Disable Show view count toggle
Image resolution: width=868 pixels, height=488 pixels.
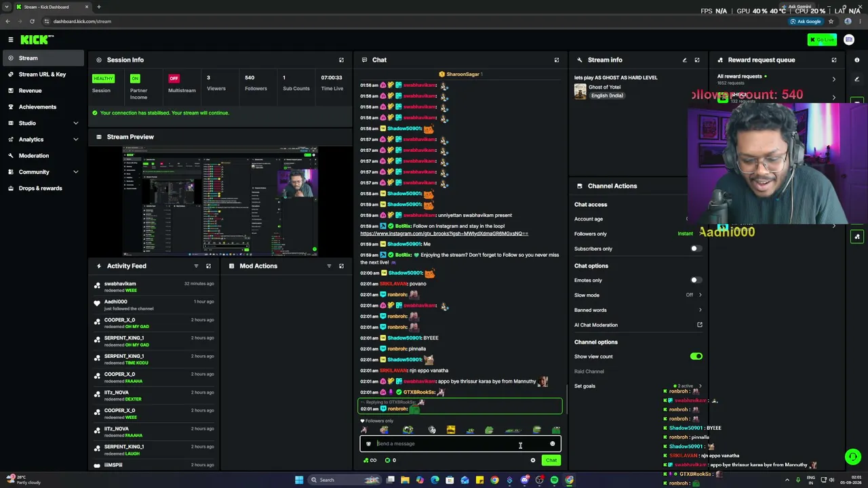pos(696,357)
